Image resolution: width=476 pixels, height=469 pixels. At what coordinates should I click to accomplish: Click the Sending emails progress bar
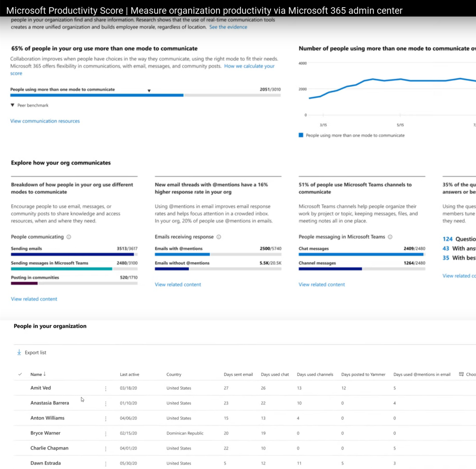click(x=74, y=254)
